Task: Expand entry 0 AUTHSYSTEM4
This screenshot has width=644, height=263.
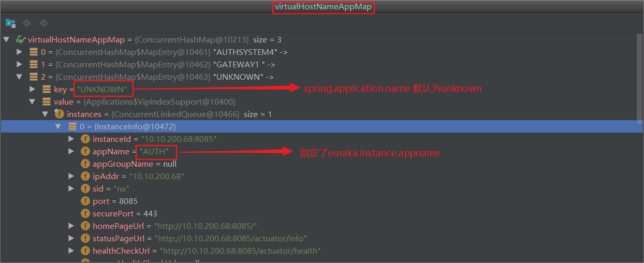Action: coord(20,52)
